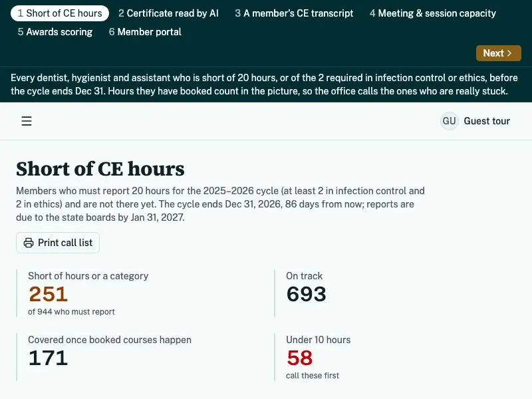Click the 'of 944 who must report' caption

click(71, 312)
